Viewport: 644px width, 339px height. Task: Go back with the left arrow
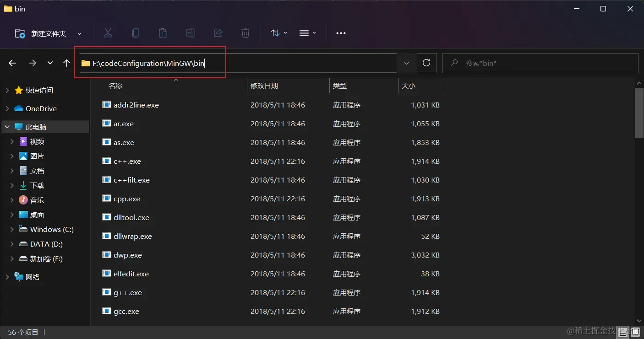click(x=12, y=63)
